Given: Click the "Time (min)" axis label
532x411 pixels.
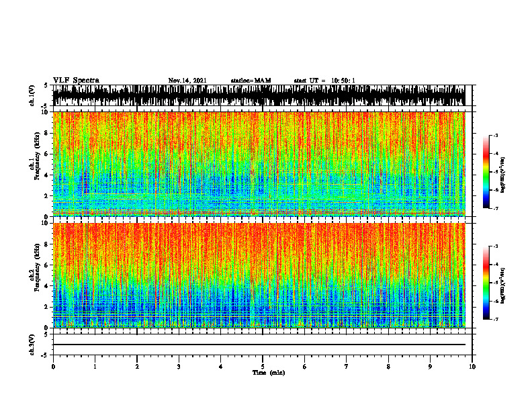Looking at the screenshot, I should click(x=269, y=373).
